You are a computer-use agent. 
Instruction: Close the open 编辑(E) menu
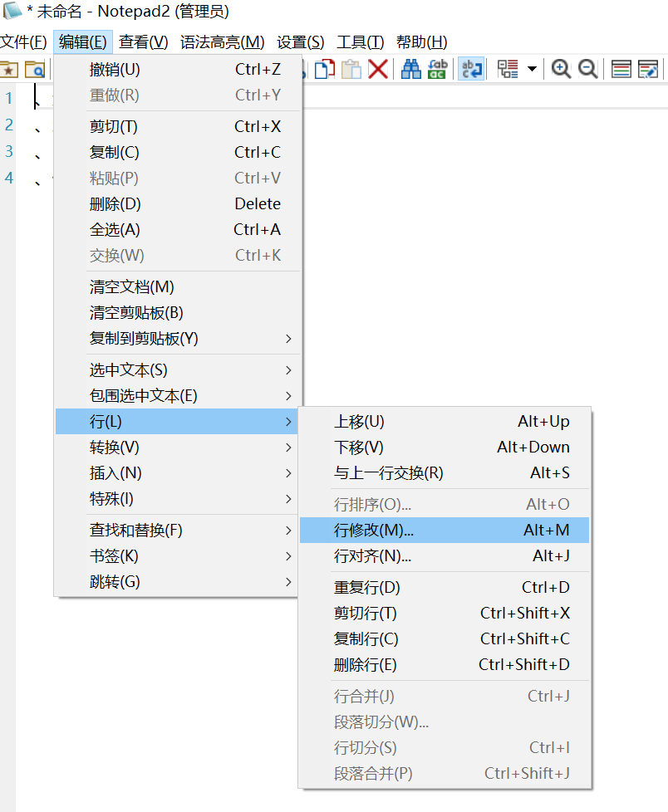83,42
